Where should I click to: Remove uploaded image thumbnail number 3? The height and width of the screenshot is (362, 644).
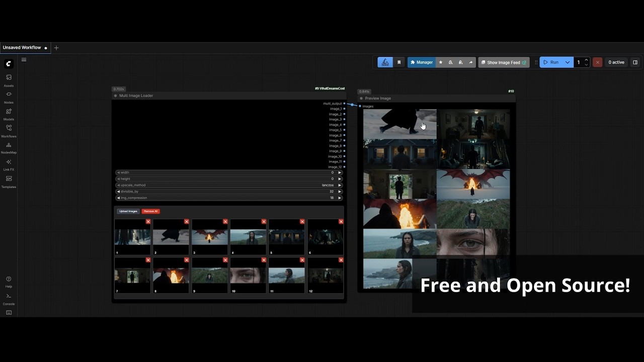[x=225, y=221]
